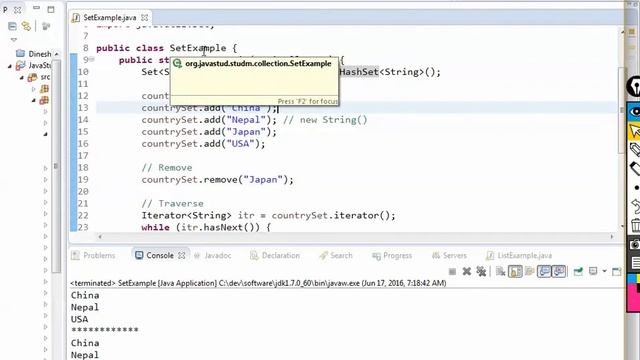
Task: Click the editor horizontal scrollbar right arrow
Action: pos(611,236)
